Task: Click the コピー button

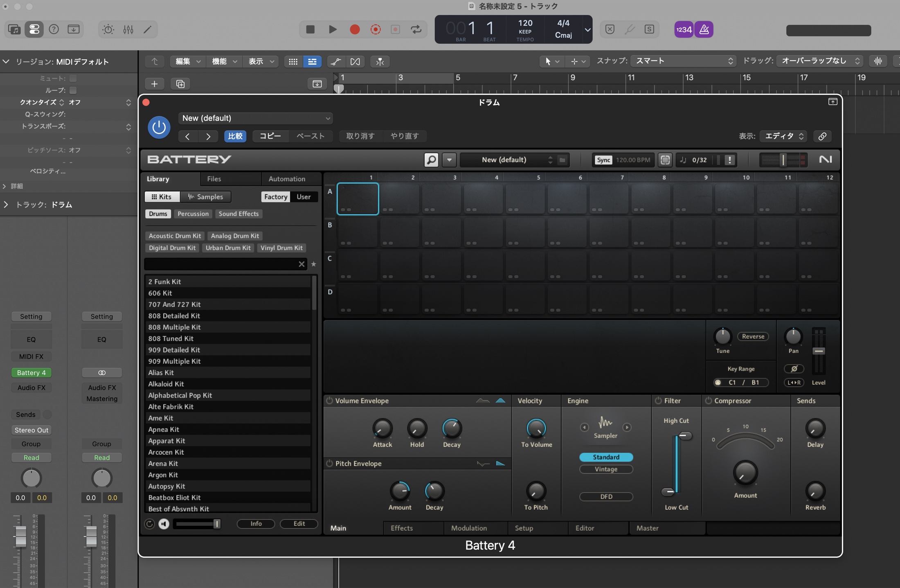Action: click(x=270, y=136)
